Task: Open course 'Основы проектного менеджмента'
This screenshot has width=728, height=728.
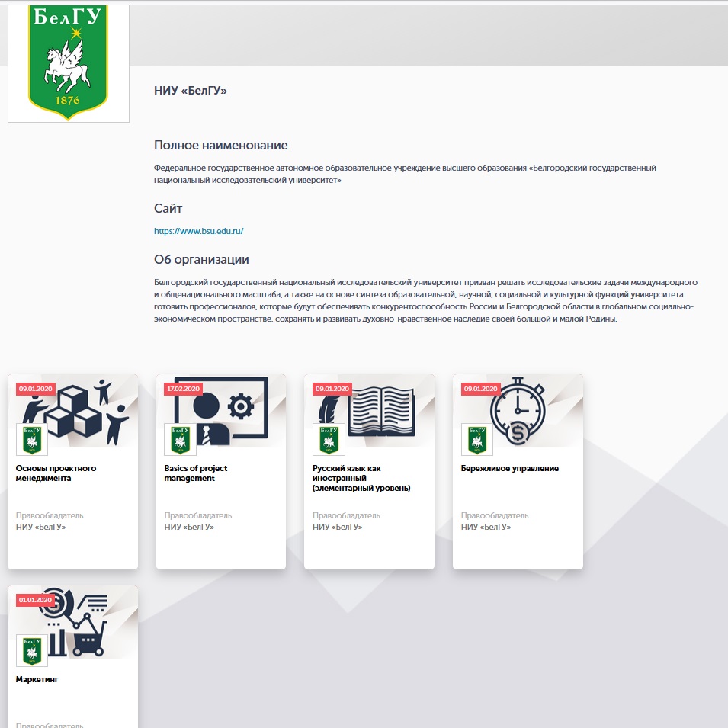Action: (56, 473)
